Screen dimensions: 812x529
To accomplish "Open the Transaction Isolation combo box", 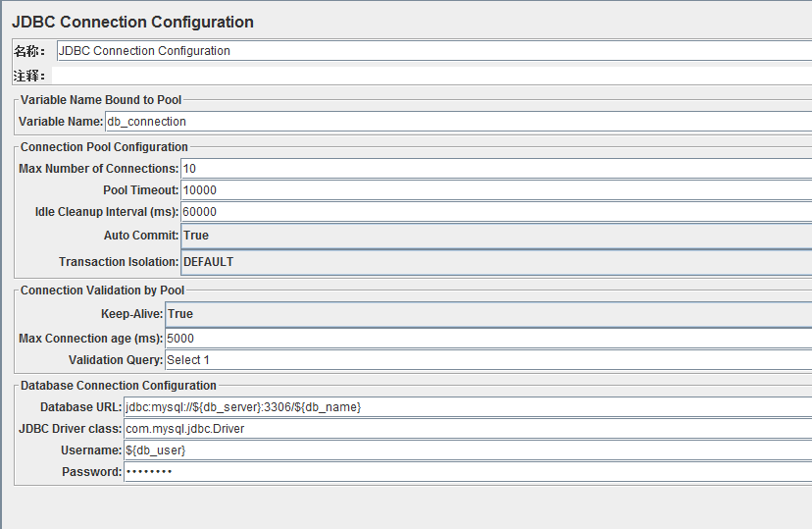I will pyautogui.click(x=496, y=262).
